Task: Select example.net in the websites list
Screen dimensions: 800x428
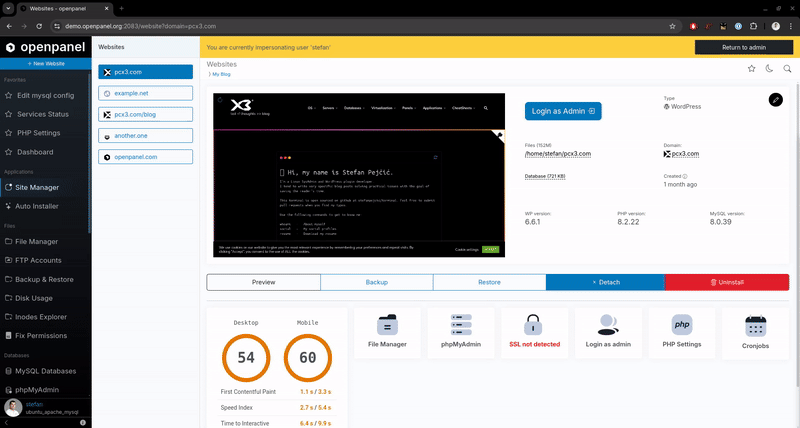Action: [145, 93]
